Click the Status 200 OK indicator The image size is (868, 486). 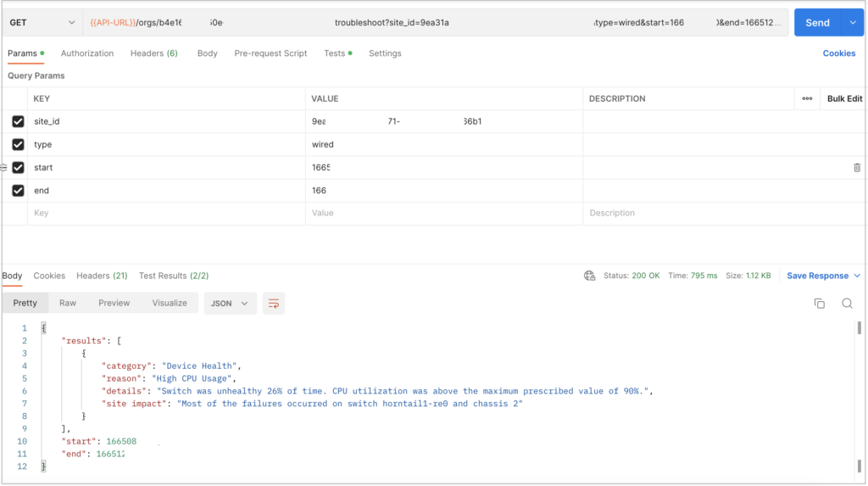click(632, 276)
